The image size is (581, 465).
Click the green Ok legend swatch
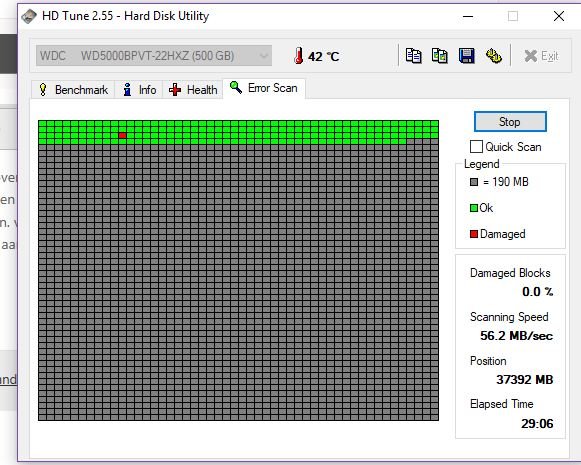click(x=474, y=208)
